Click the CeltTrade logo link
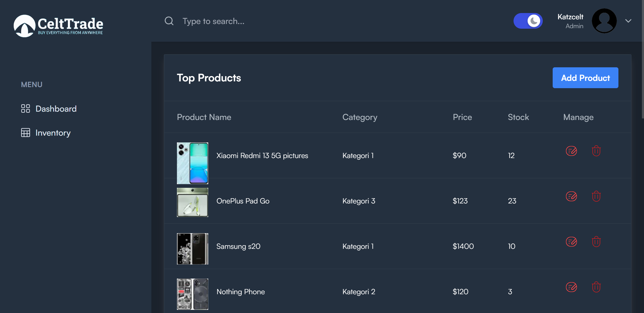Viewport: 644px width, 313px height. 58,26
